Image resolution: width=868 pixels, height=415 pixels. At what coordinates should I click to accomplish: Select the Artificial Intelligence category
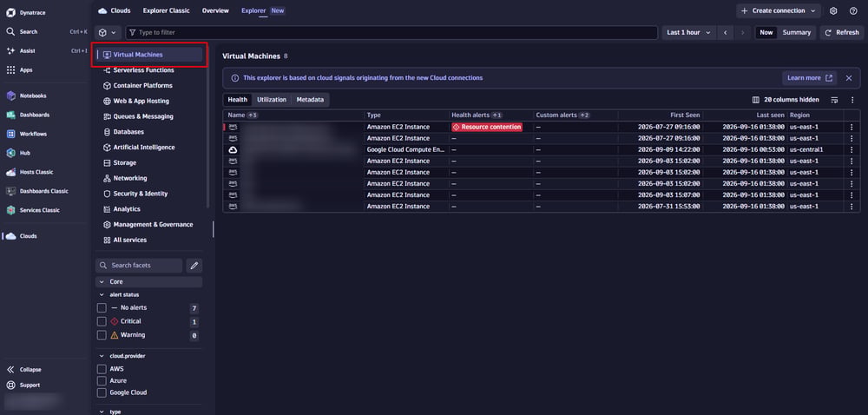pos(139,148)
